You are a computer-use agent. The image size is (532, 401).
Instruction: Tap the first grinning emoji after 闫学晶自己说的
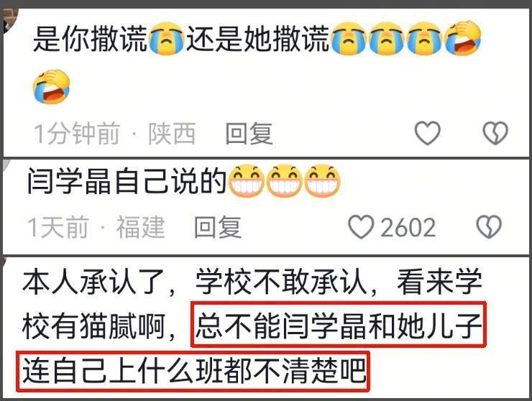pos(247,180)
